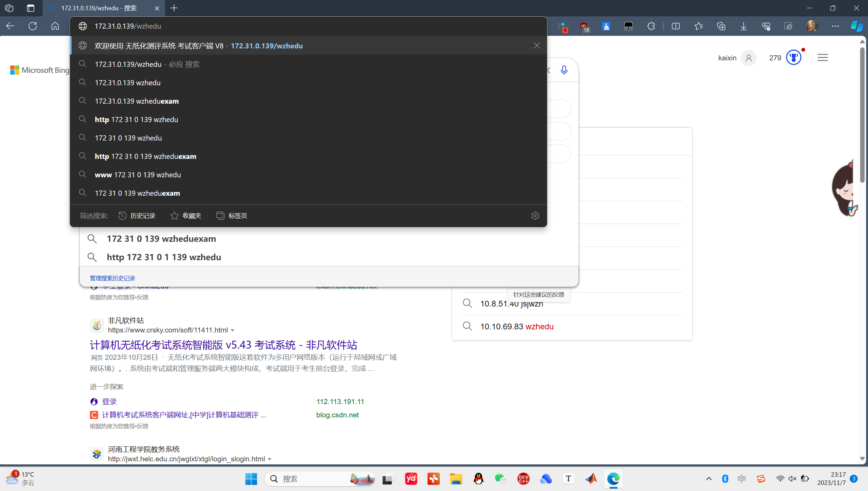Click 针对这些建议的反馈 feedback link
This screenshot has width=868, height=491.
click(539, 295)
